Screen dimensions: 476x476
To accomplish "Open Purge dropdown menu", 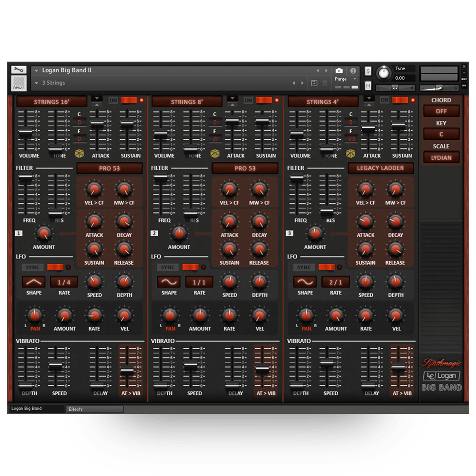I will click(355, 79).
